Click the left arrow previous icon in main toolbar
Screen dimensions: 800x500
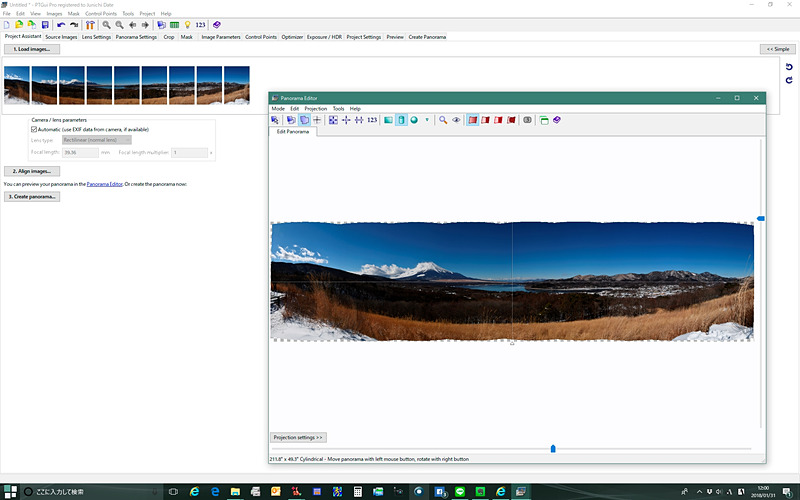pyautogui.click(x=133, y=24)
